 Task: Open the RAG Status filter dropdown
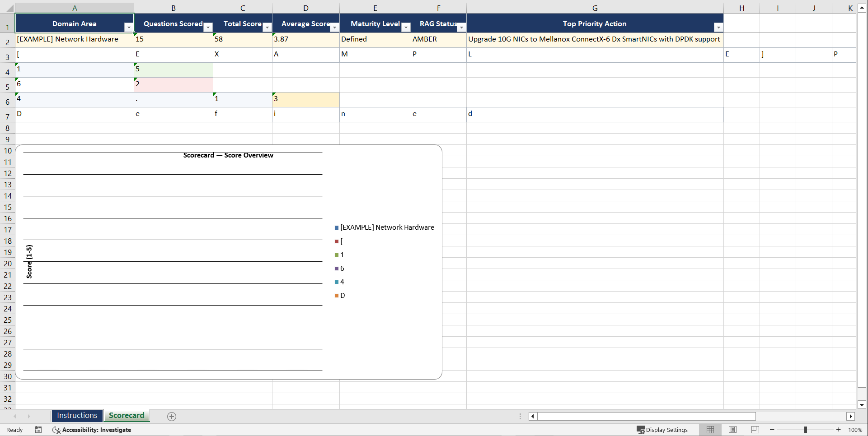pos(461,27)
